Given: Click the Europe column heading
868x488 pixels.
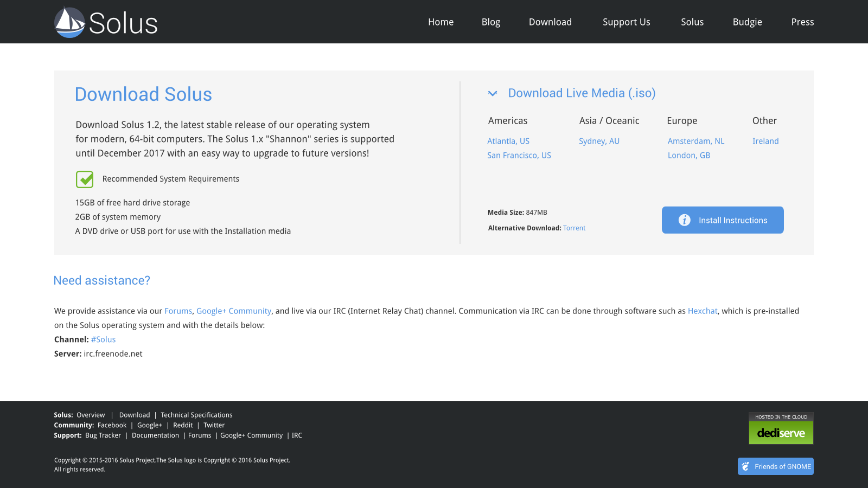Looking at the screenshot, I should coord(682,121).
